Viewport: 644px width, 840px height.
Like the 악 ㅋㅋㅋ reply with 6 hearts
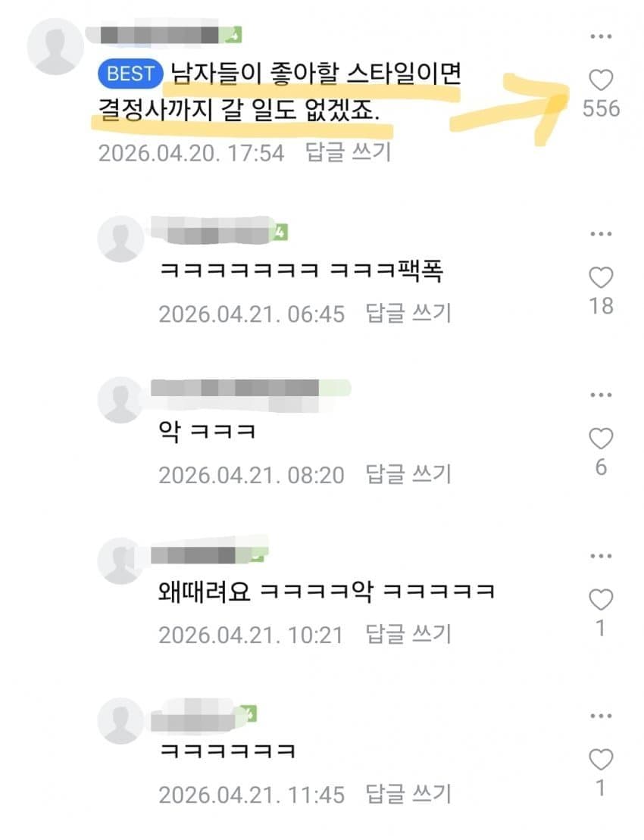[601, 439]
